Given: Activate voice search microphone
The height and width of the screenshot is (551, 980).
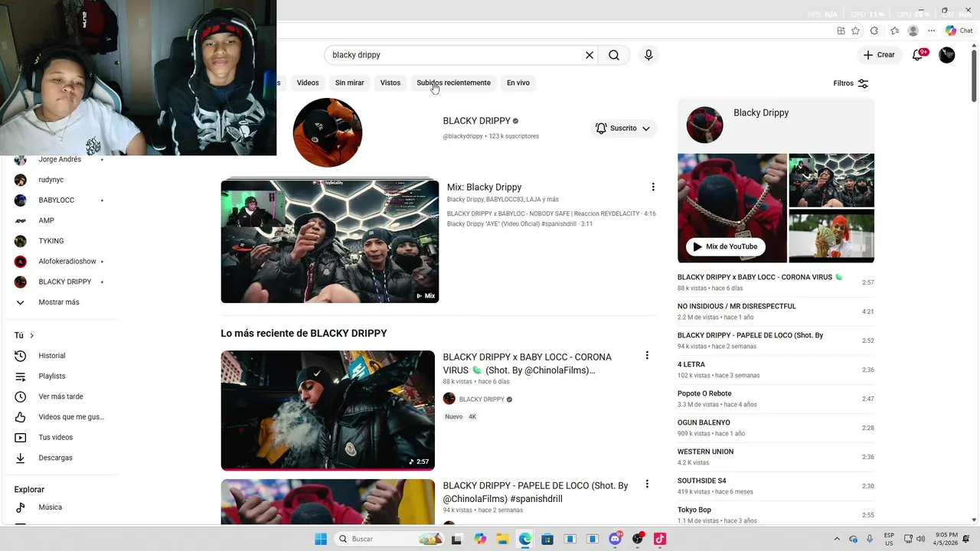Looking at the screenshot, I should coord(648,55).
